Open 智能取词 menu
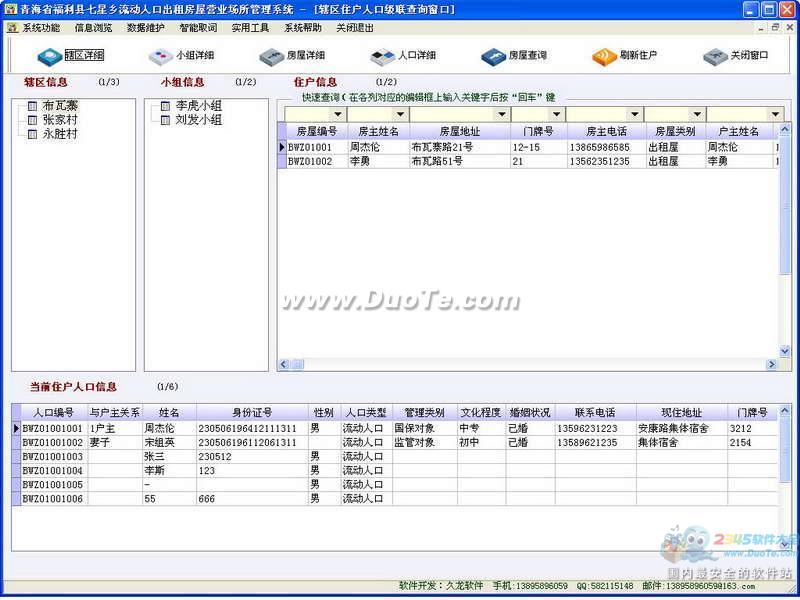The height and width of the screenshot is (600, 800). point(198,28)
